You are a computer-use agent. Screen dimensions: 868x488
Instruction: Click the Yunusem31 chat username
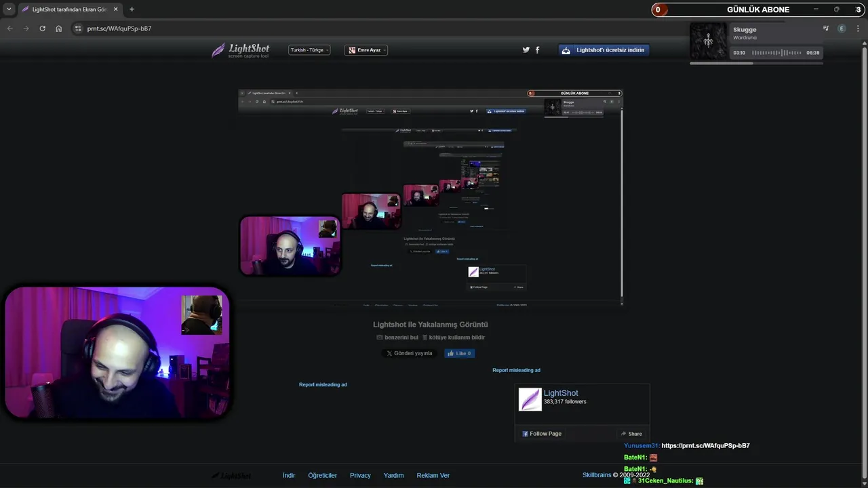click(641, 445)
